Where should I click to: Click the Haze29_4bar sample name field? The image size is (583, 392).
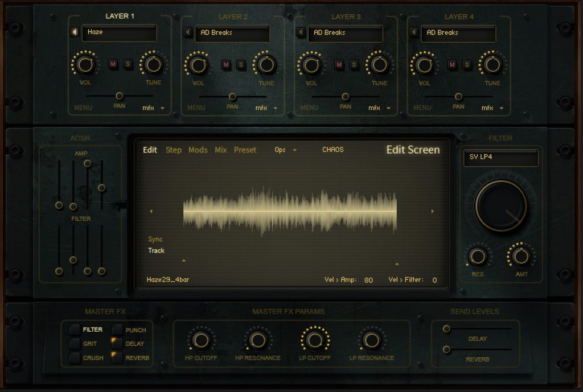[x=167, y=280]
